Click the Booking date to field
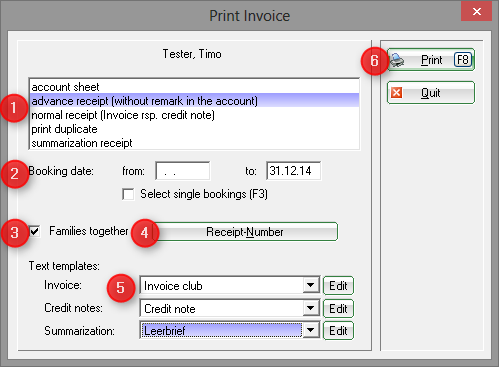This screenshot has height=367, width=499. 294,171
